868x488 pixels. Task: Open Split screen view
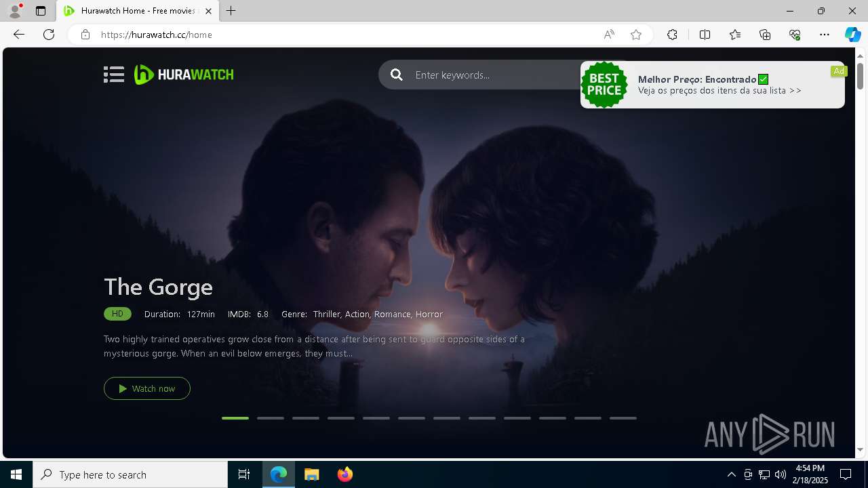pyautogui.click(x=705, y=35)
